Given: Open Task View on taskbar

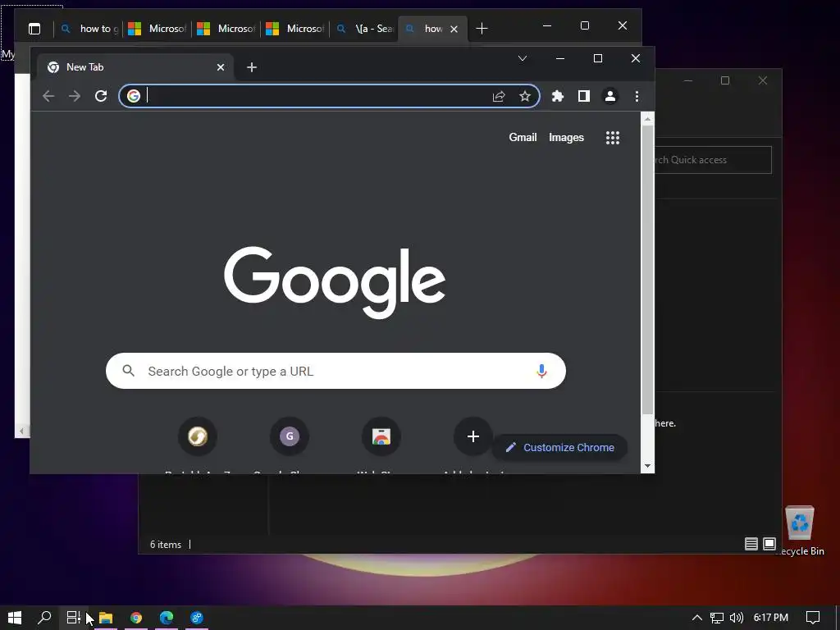Looking at the screenshot, I should click(73, 618).
